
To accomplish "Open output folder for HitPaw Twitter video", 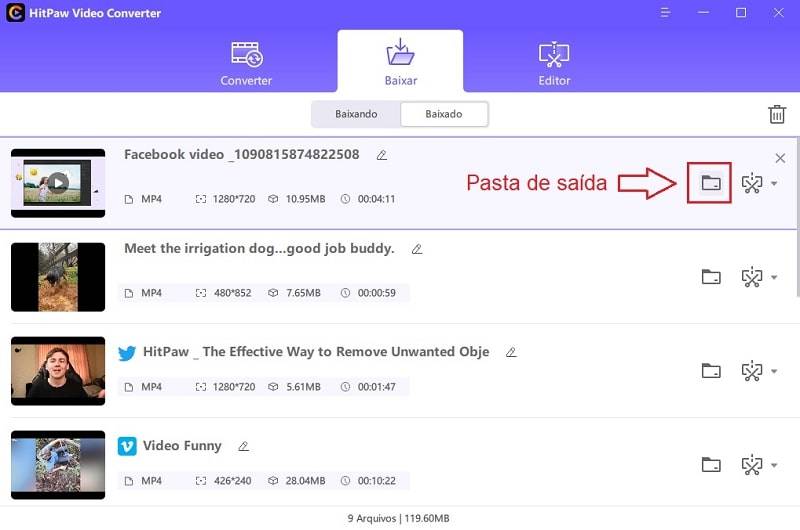I will coord(711,370).
